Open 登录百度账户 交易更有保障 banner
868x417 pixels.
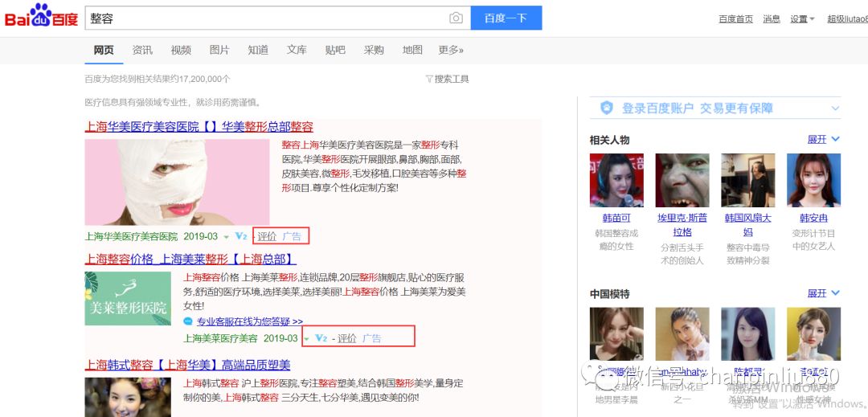point(714,108)
